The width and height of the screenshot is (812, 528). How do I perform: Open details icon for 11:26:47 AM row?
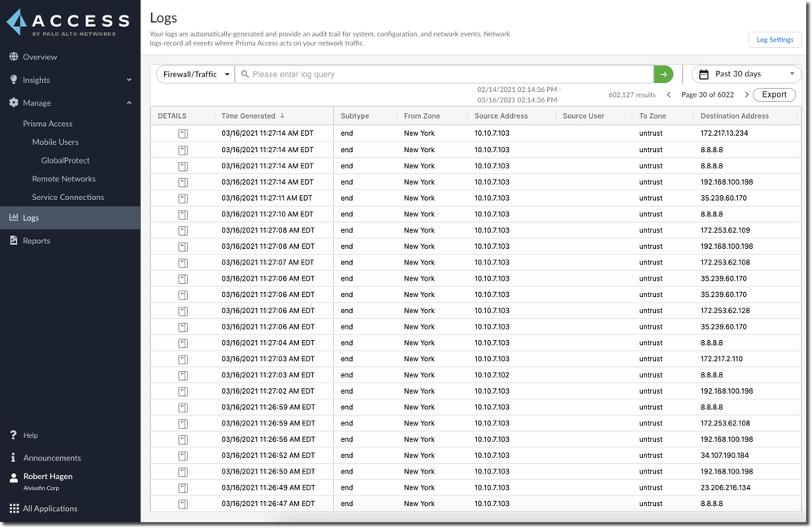coord(183,504)
